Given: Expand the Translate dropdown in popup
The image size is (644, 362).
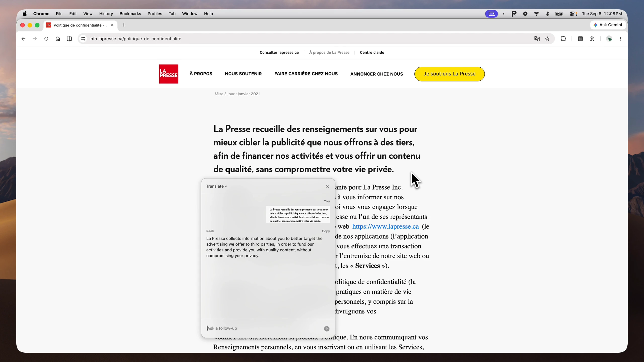Looking at the screenshot, I should pos(216,186).
